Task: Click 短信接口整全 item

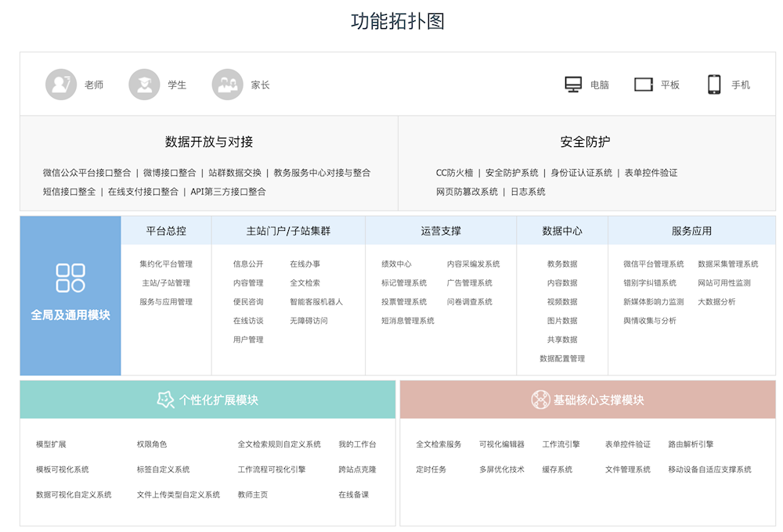Action: 69,192
